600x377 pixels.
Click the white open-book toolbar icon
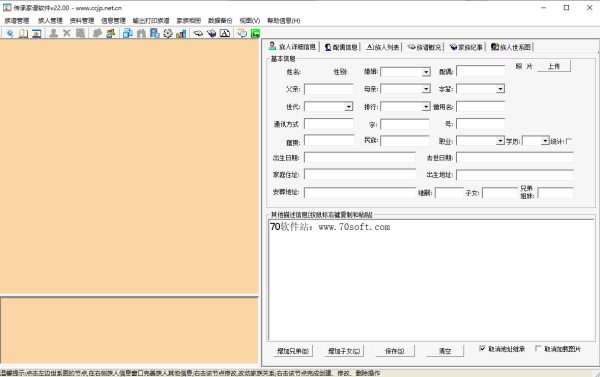pyautogui.click(x=198, y=34)
